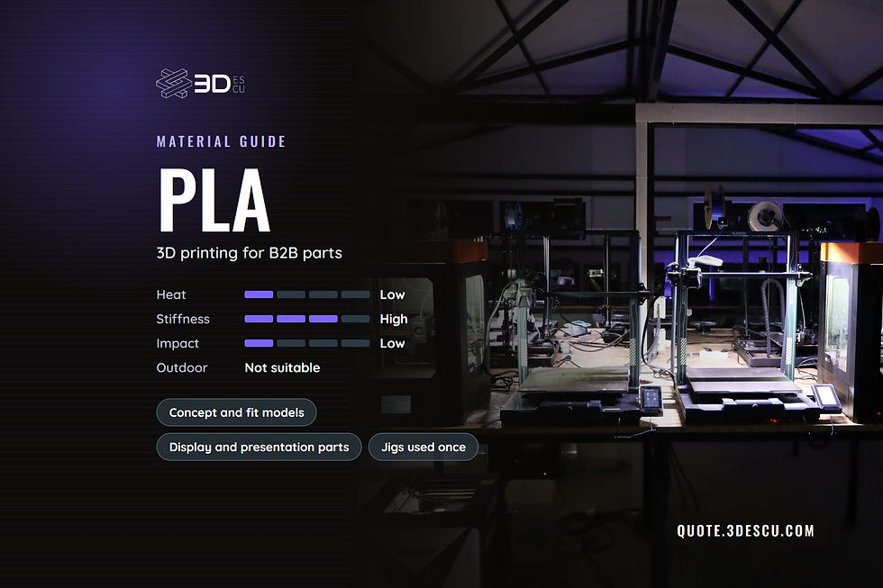Click the 'Heat' label
This screenshot has height=588, width=883.
click(x=171, y=294)
